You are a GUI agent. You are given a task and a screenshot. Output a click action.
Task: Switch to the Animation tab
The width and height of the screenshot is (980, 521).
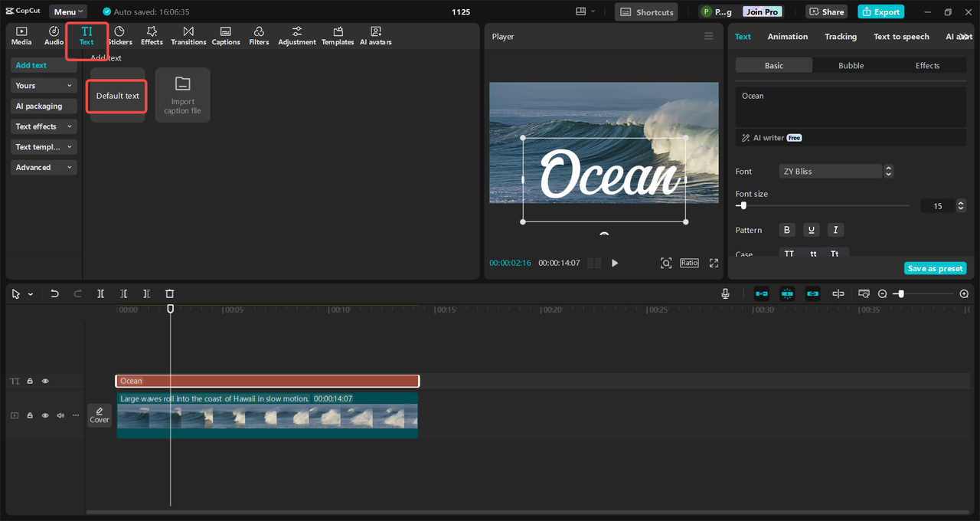787,37
